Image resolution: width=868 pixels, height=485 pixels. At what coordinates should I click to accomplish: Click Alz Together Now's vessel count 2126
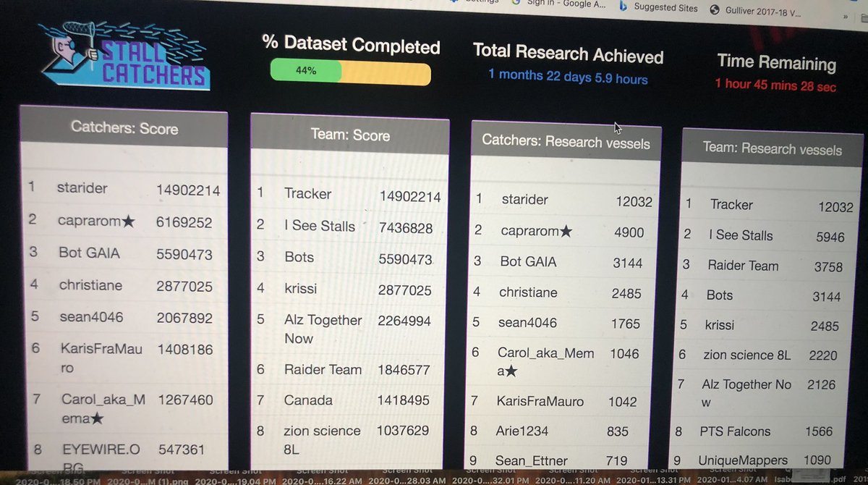point(822,385)
